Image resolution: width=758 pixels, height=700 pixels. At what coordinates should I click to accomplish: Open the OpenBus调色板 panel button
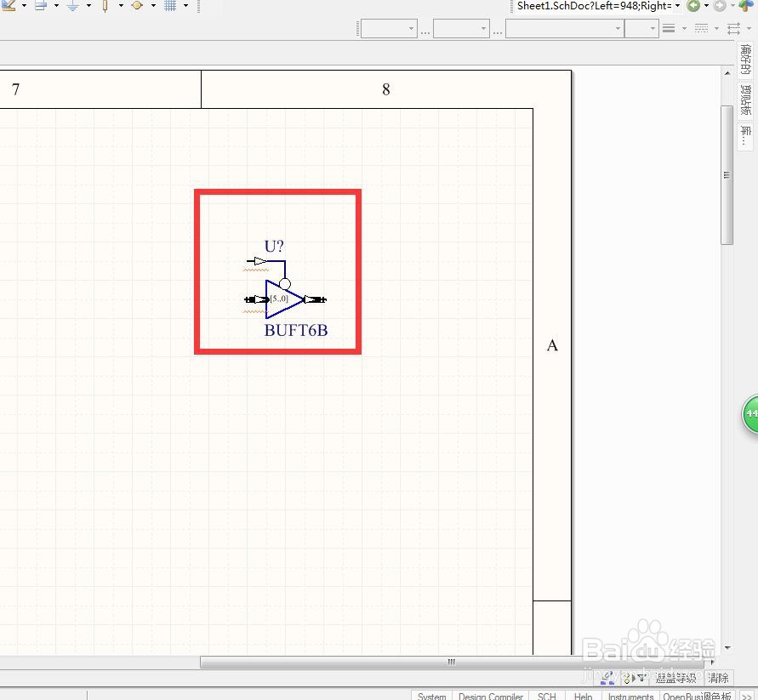click(697, 696)
